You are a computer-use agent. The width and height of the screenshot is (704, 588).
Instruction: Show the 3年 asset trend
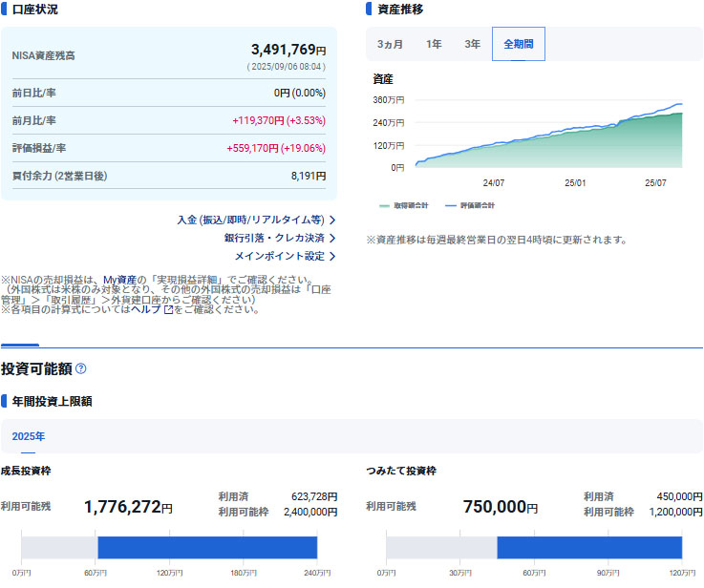(472, 44)
